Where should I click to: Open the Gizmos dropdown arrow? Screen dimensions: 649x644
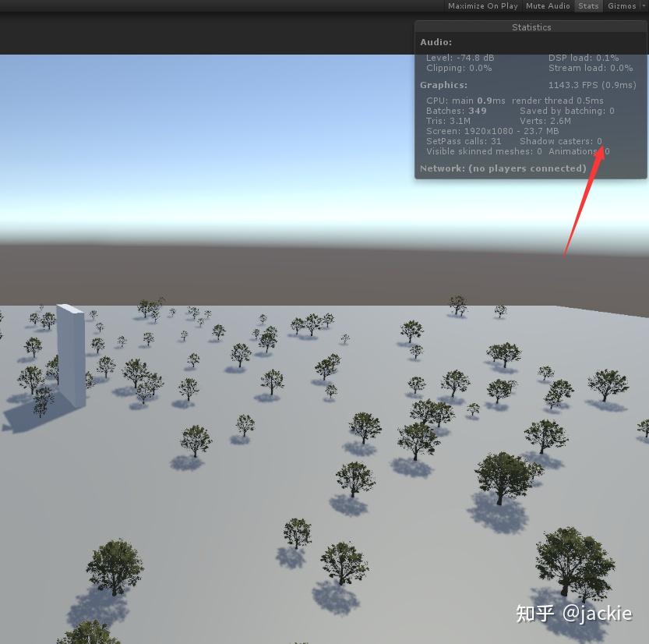tap(644, 5)
